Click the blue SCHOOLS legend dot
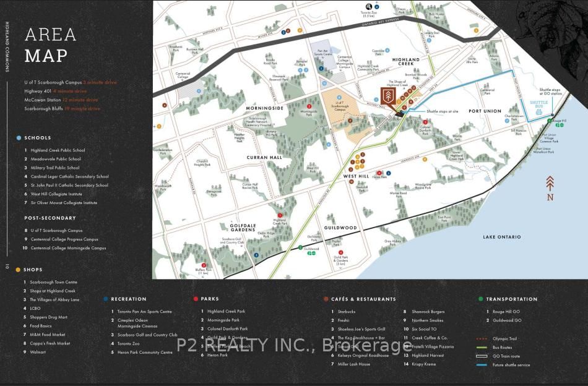The height and width of the screenshot is (386, 588). 19,137
